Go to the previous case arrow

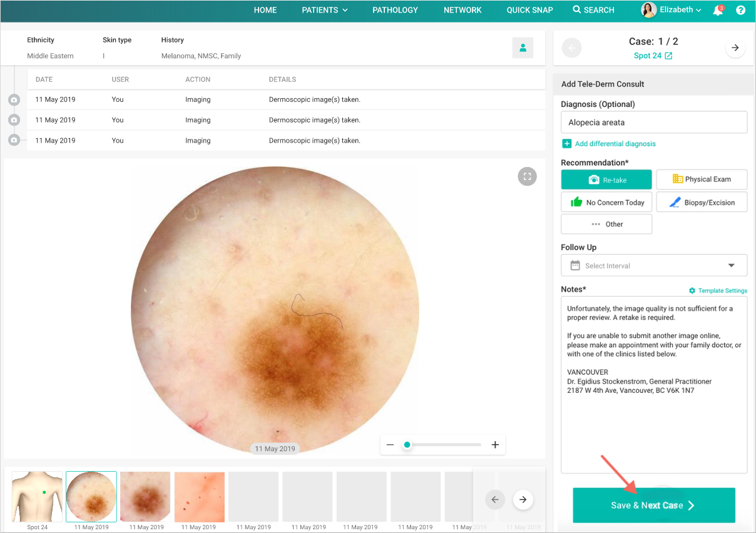[572, 48]
